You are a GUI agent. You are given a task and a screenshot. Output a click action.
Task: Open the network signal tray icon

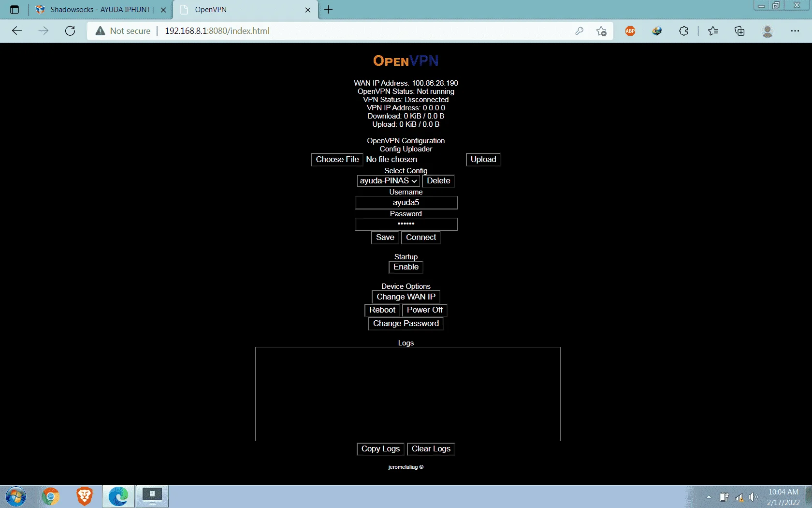pos(739,497)
